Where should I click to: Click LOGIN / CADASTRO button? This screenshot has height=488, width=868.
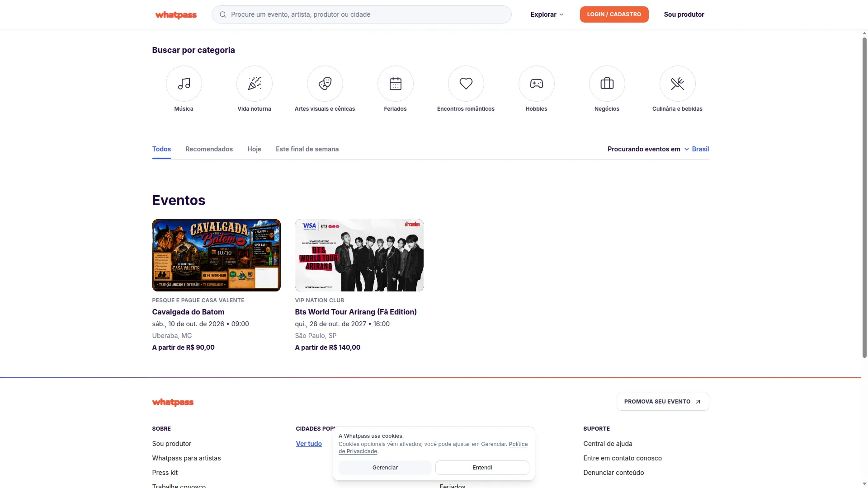point(614,14)
